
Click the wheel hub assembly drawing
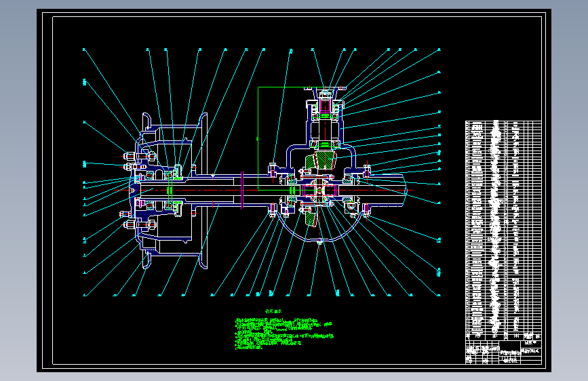pos(169,190)
